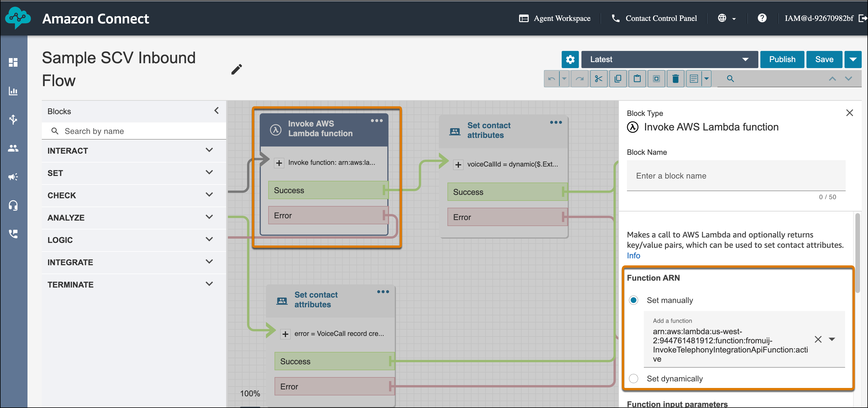Click the cut scissors icon

pyautogui.click(x=599, y=79)
